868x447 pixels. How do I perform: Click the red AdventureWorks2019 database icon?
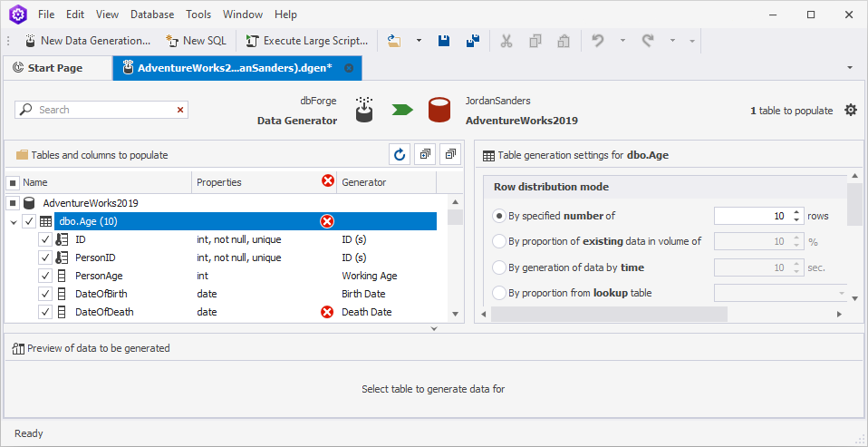(439, 110)
